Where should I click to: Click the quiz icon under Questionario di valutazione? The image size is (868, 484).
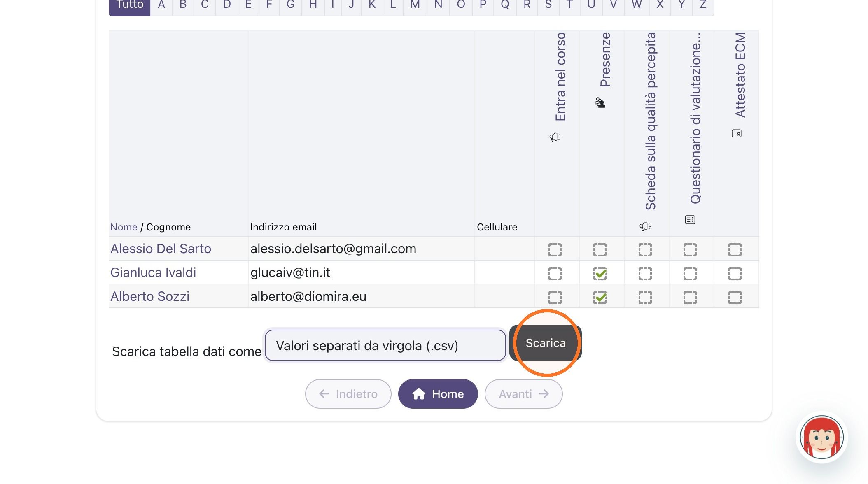point(690,220)
